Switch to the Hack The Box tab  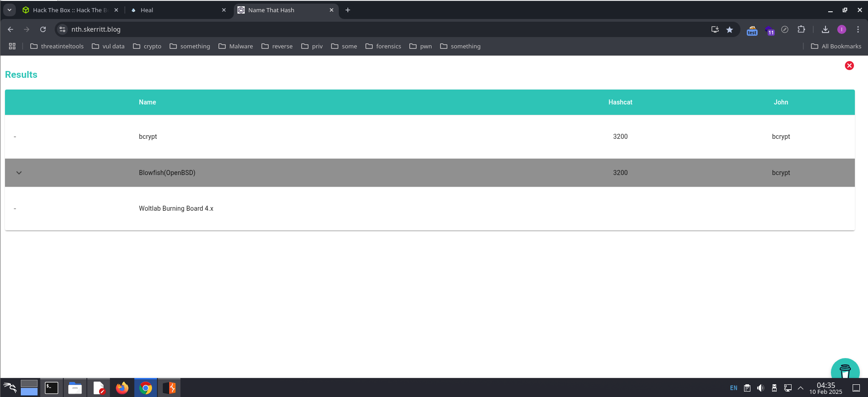pos(68,10)
